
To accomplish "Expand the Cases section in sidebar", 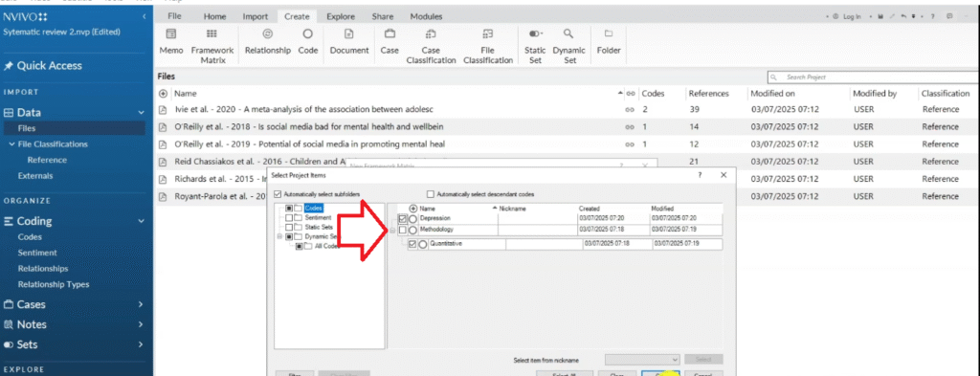I will point(141,304).
